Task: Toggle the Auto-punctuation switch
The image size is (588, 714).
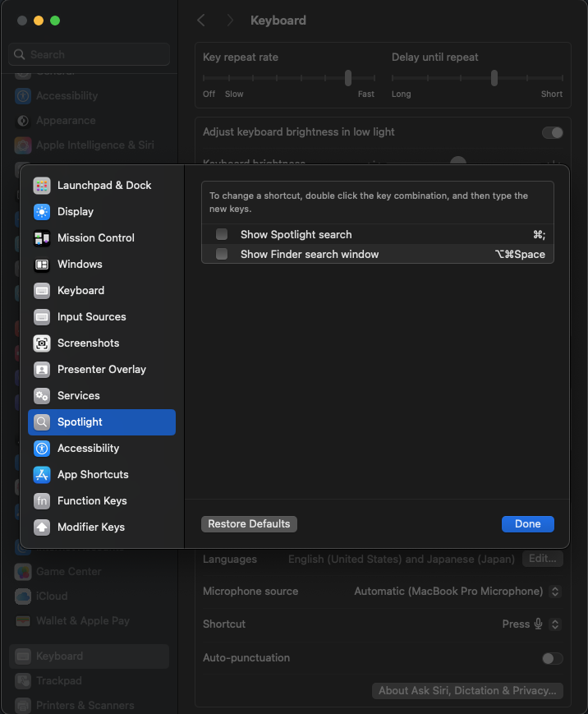Action: pyautogui.click(x=552, y=658)
